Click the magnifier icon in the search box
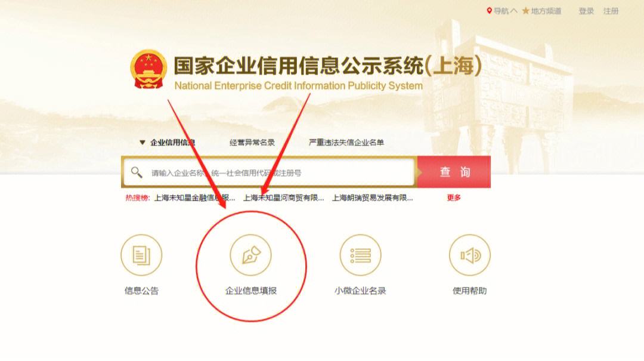The width and height of the screenshot is (644, 361). [137, 172]
